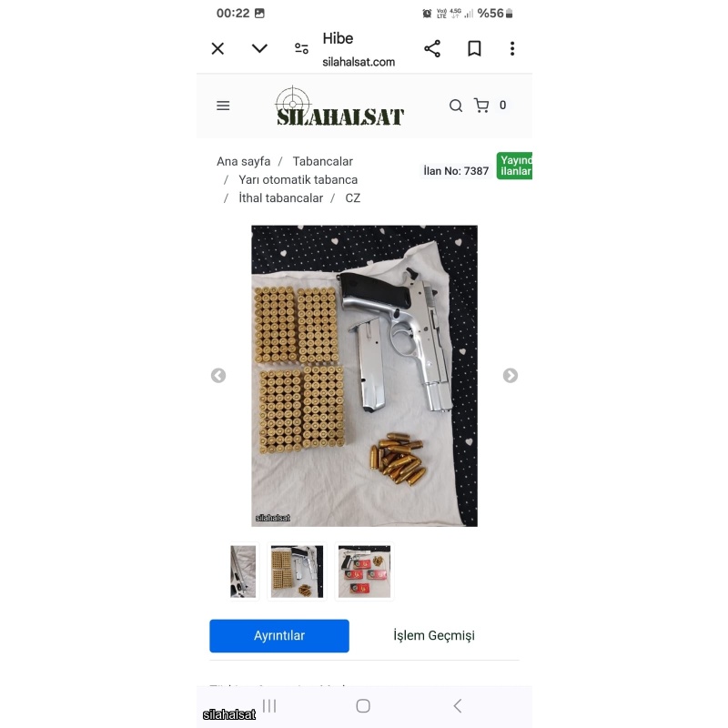The height and width of the screenshot is (728, 728).
Task: Show the next listing photo
Action: [x=511, y=375]
